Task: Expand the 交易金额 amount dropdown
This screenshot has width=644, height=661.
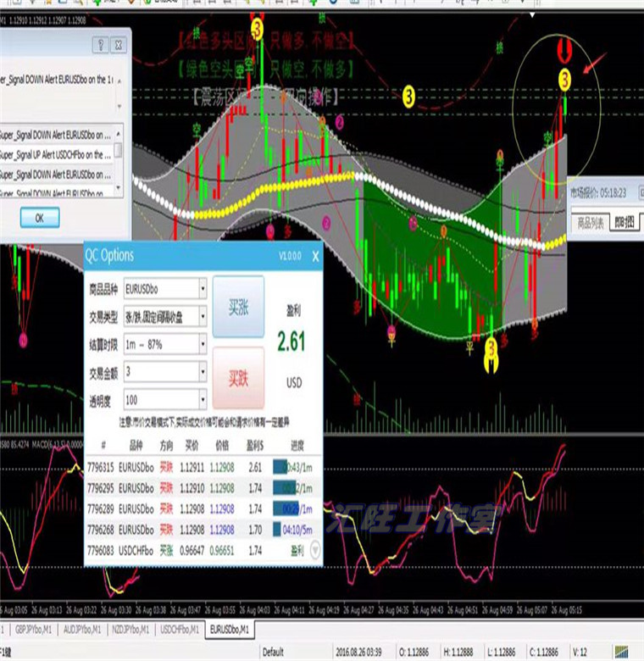Action: click(203, 372)
